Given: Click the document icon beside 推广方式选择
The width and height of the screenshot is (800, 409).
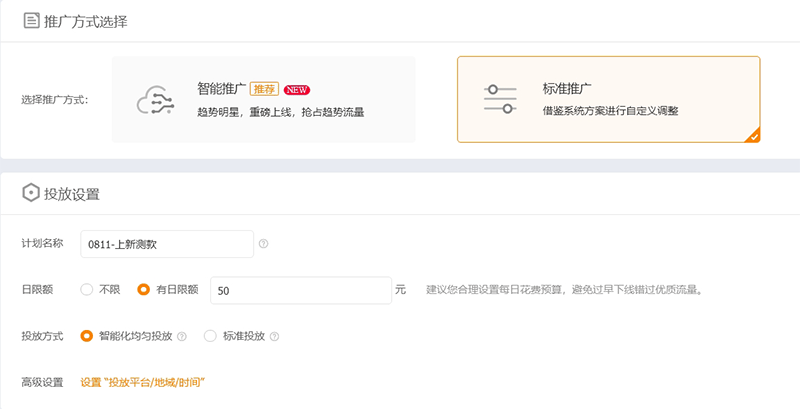Looking at the screenshot, I should point(30,20).
